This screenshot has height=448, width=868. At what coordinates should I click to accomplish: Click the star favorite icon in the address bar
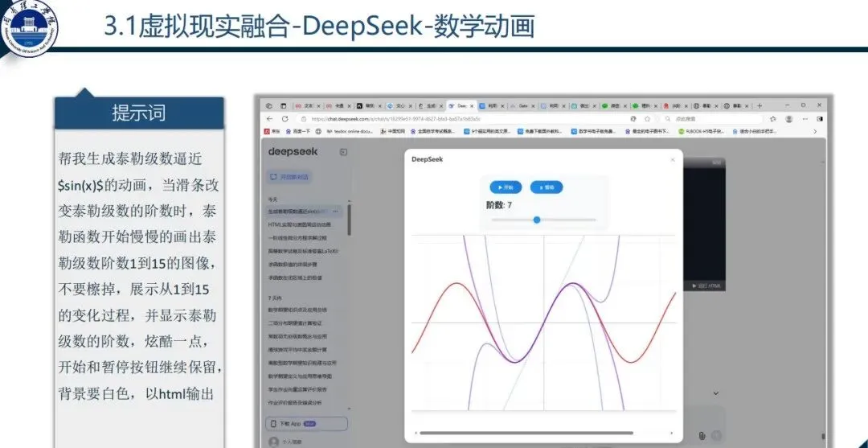pyautogui.click(x=647, y=119)
